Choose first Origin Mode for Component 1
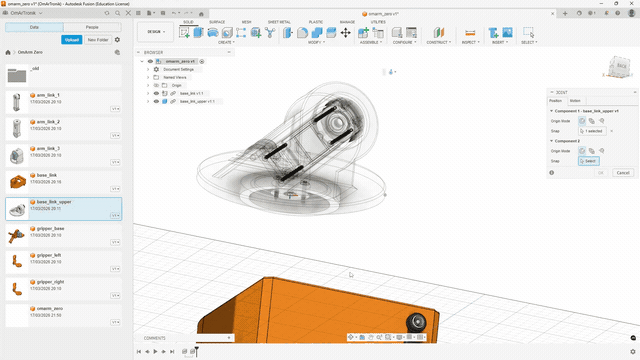Image resolution: width=640 pixels, height=360 pixels. click(x=582, y=121)
